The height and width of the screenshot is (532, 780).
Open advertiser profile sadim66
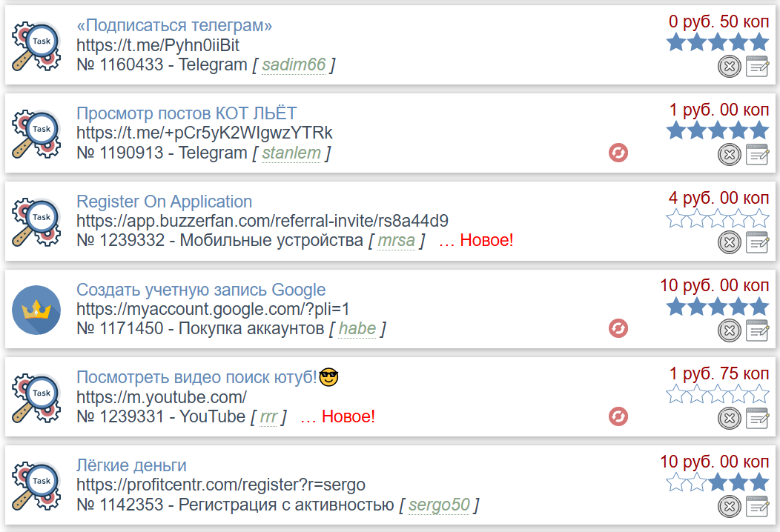294,65
